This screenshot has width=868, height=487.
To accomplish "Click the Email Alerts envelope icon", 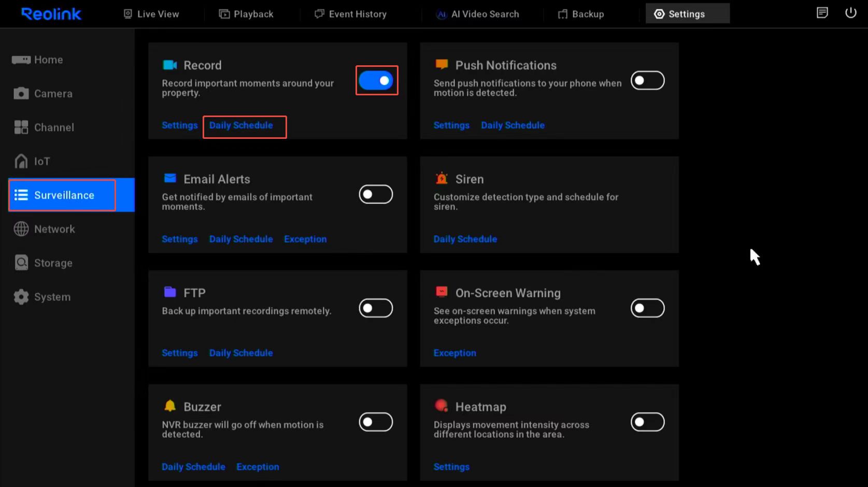I will point(170,178).
